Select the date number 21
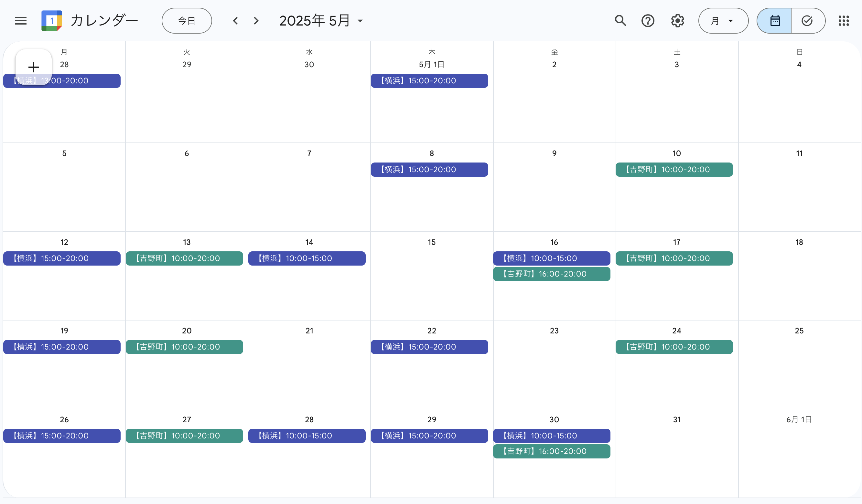This screenshot has height=504, width=862. click(309, 331)
